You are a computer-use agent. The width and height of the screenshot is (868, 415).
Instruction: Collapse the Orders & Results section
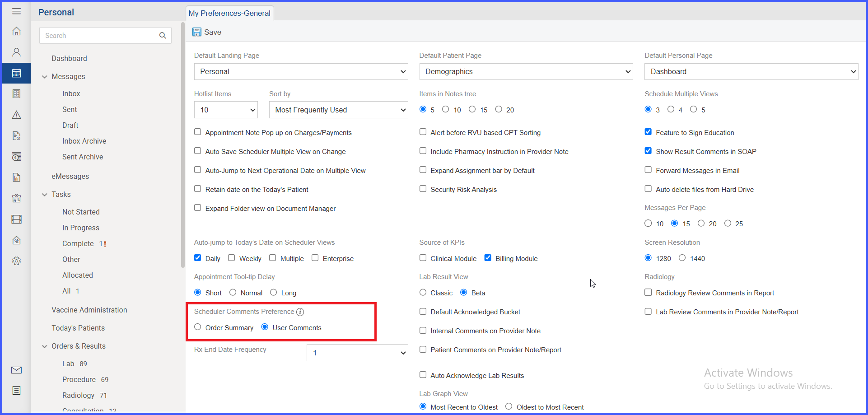44,346
